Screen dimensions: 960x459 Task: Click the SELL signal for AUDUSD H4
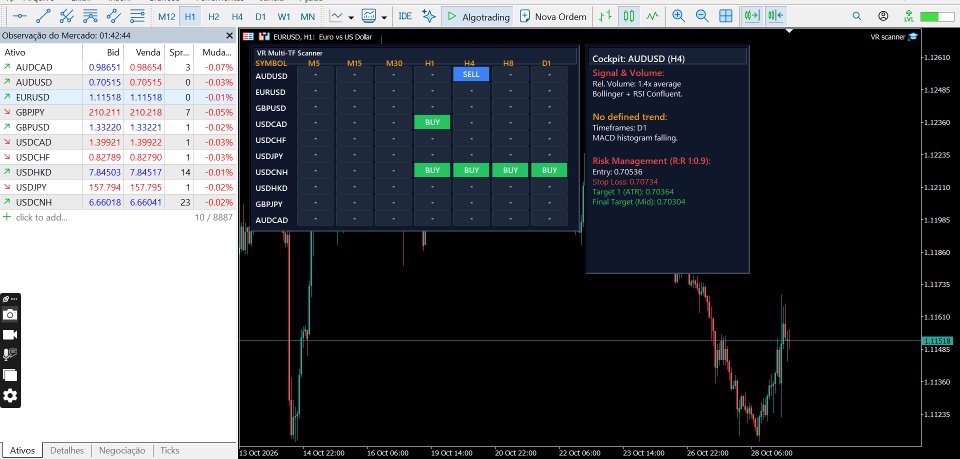(x=471, y=74)
